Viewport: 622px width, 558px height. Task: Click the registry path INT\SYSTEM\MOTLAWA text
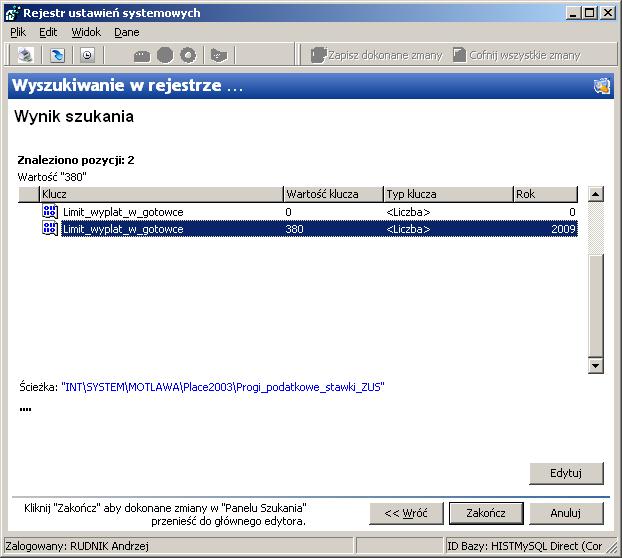pyautogui.click(x=223, y=387)
